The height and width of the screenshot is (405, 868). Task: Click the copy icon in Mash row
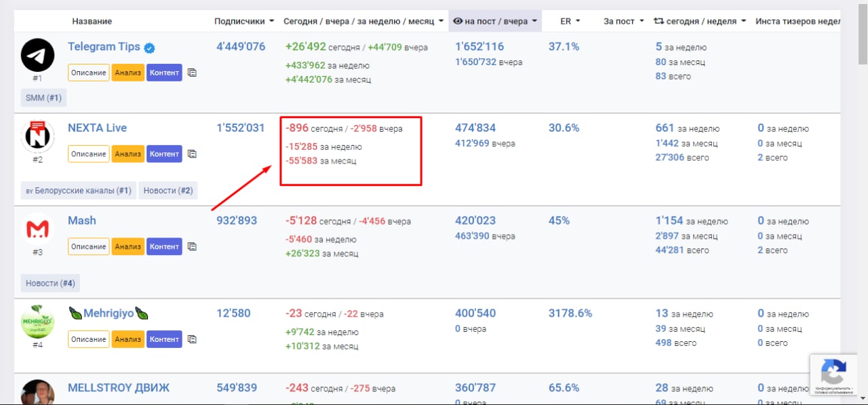(x=192, y=246)
